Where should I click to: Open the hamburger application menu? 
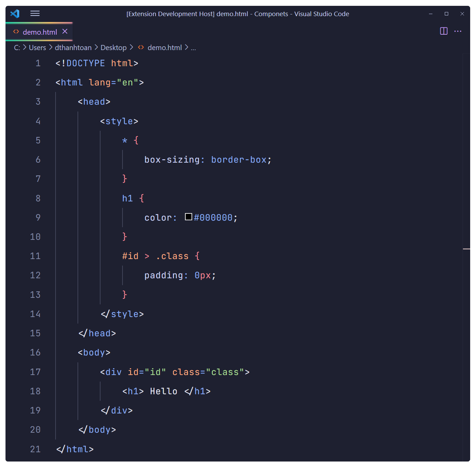35,13
